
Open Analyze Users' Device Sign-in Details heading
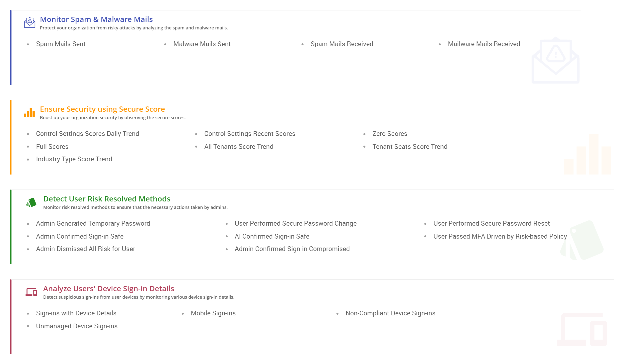tap(109, 289)
